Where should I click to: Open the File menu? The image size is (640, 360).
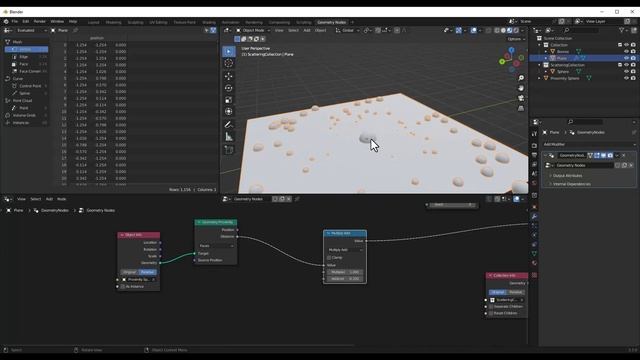pos(15,21)
